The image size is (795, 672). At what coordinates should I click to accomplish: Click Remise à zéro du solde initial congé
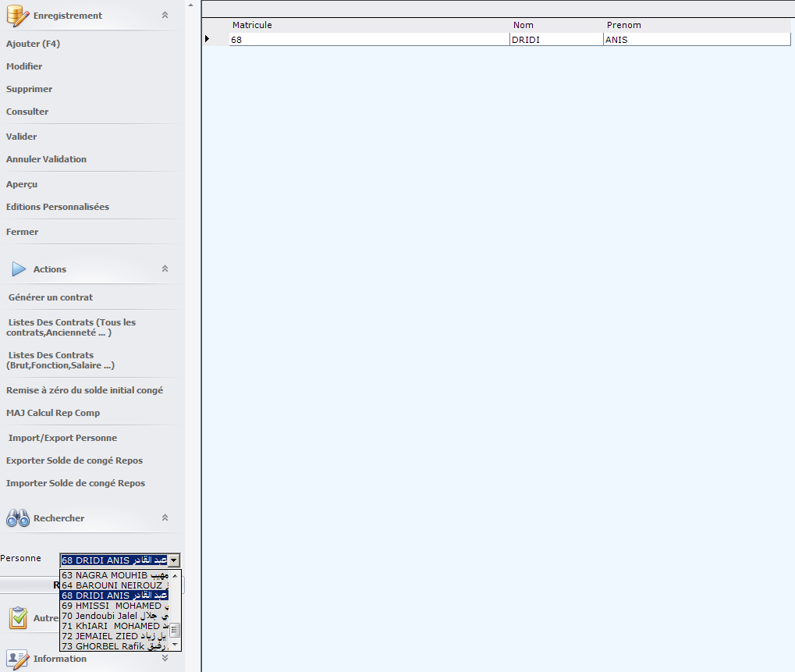(x=85, y=390)
